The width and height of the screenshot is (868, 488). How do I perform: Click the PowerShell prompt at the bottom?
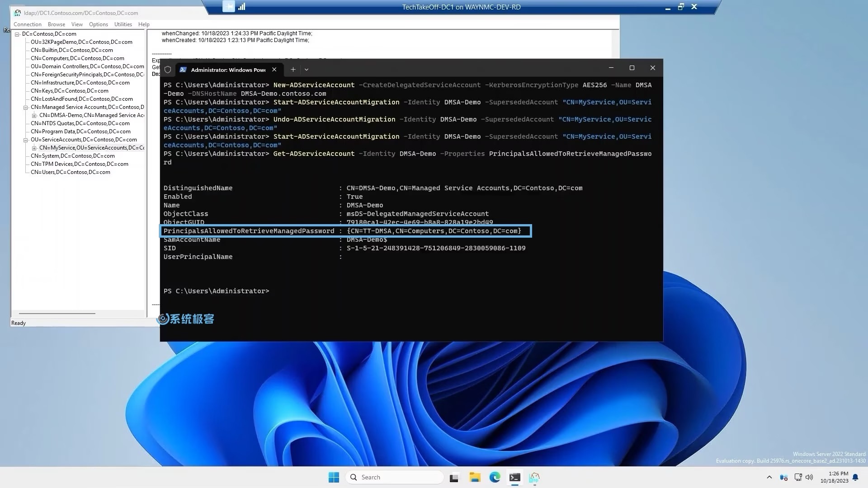tap(216, 291)
